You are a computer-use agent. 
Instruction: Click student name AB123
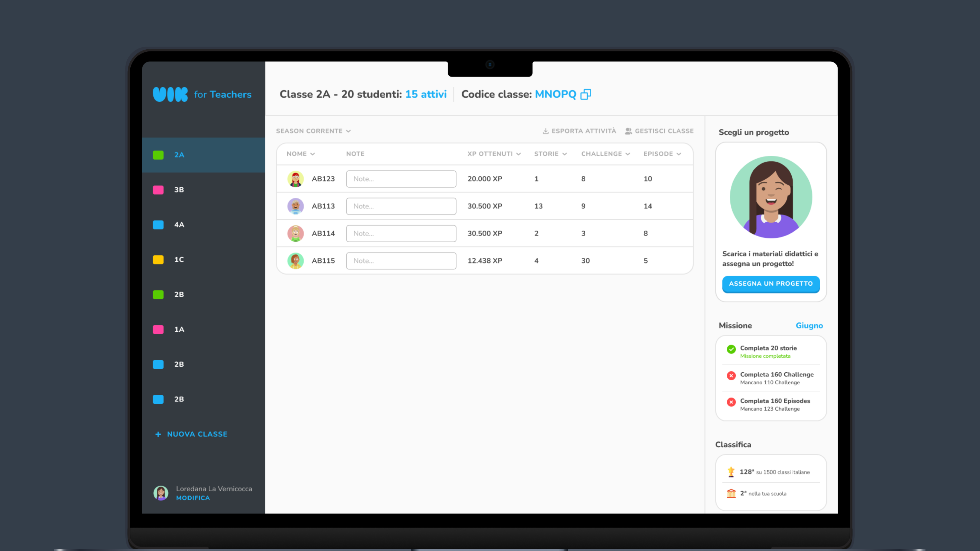[323, 179]
